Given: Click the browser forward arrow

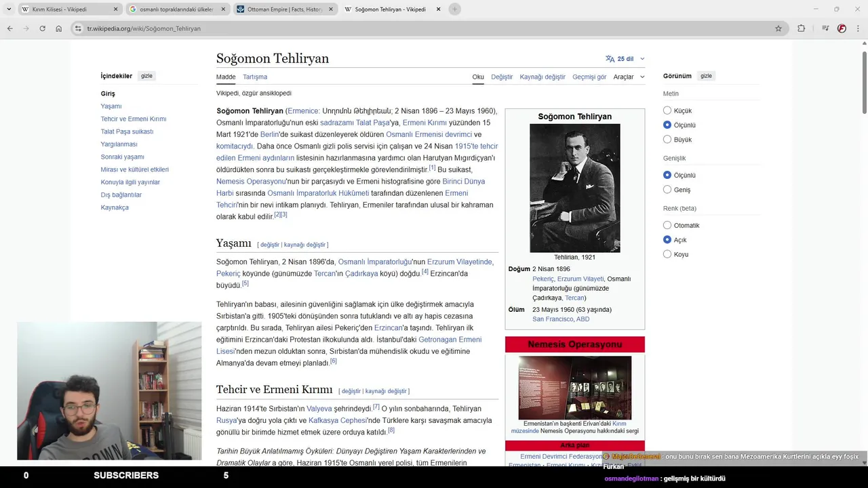Looking at the screenshot, I should [26, 28].
